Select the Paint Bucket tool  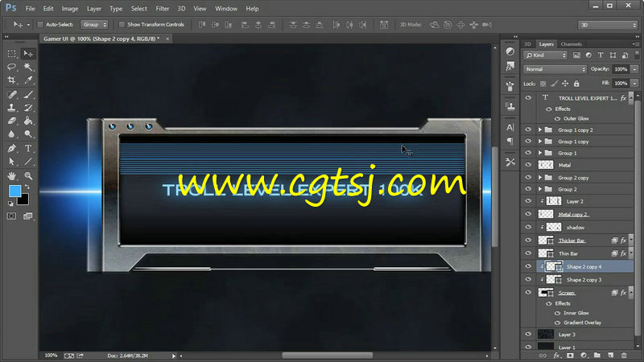[x=28, y=121]
